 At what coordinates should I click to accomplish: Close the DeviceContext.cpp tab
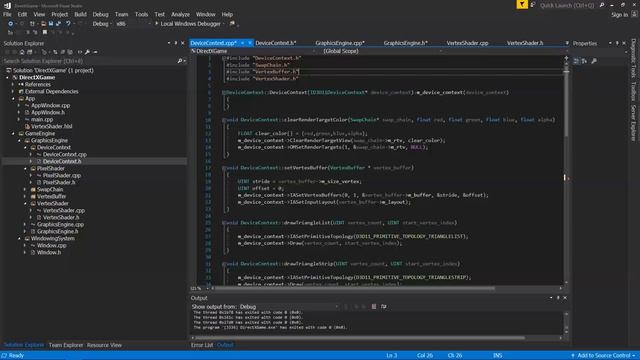tap(250, 43)
